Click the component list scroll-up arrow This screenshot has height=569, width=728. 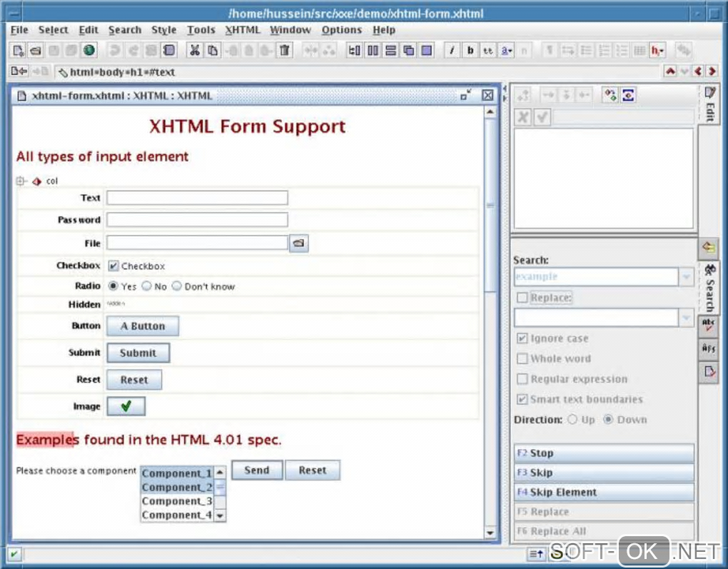(x=220, y=473)
